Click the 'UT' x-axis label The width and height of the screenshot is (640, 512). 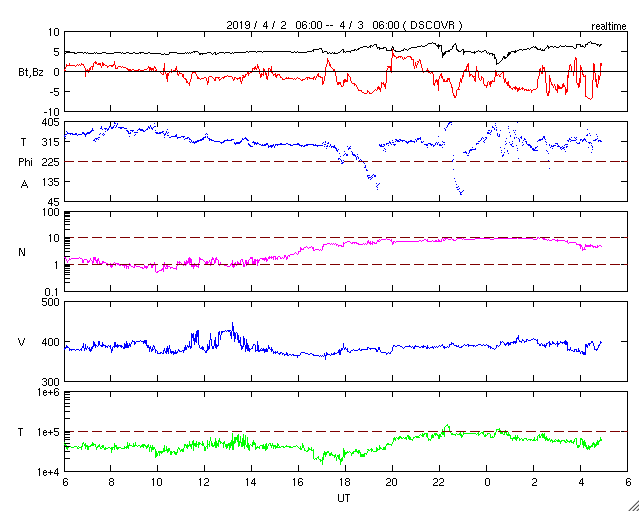coord(344,498)
